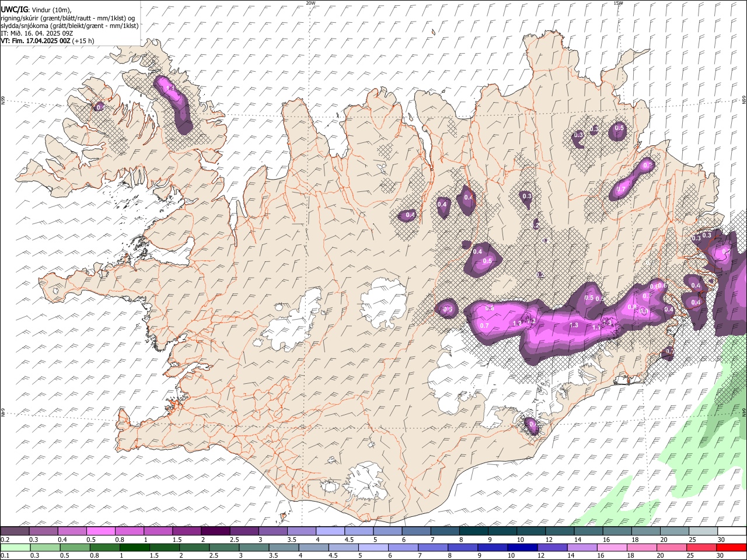747x560 pixels.
Task: Click the 0.2 value label under the legend
Action: point(5,540)
